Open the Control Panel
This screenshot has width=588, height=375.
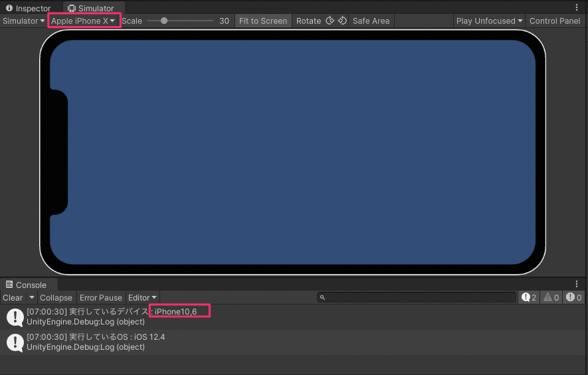555,21
